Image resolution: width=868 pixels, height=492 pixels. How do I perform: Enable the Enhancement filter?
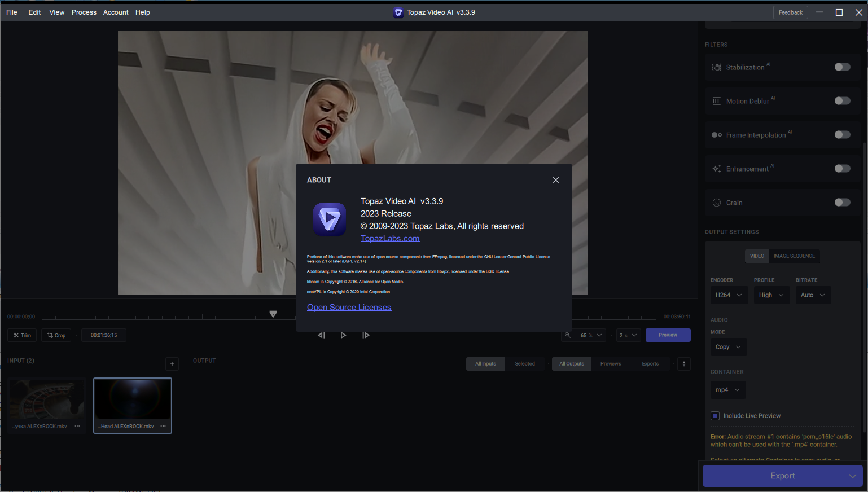coord(842,169)
